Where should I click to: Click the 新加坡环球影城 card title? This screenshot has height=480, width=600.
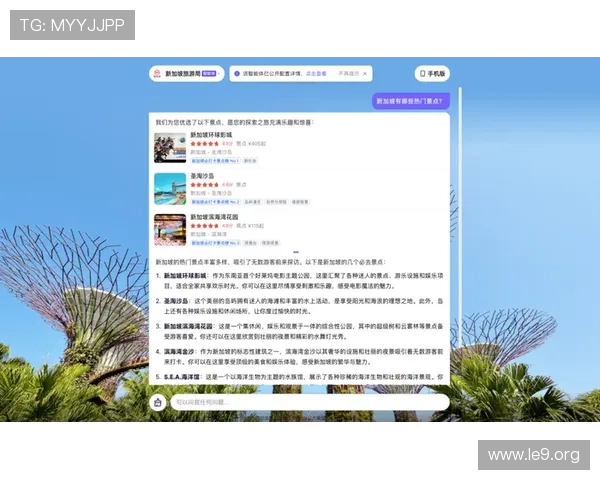click(211, 135)
